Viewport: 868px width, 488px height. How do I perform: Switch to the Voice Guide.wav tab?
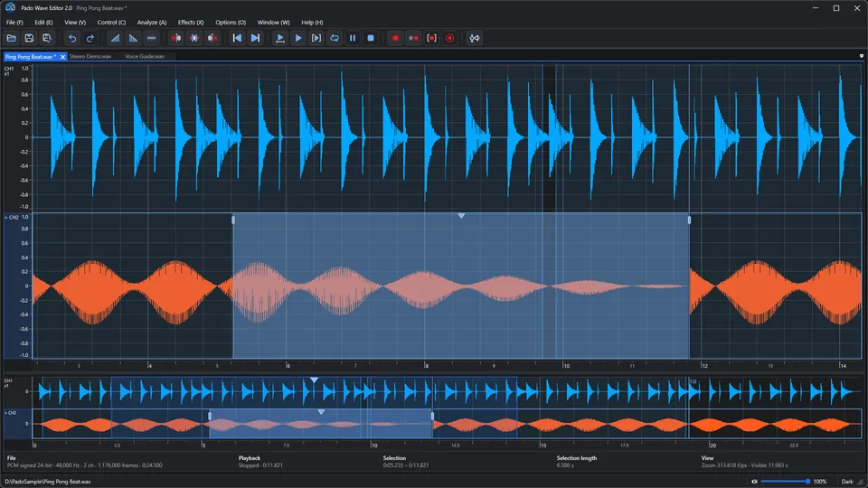pyautogui.click(x=145, y=56)
